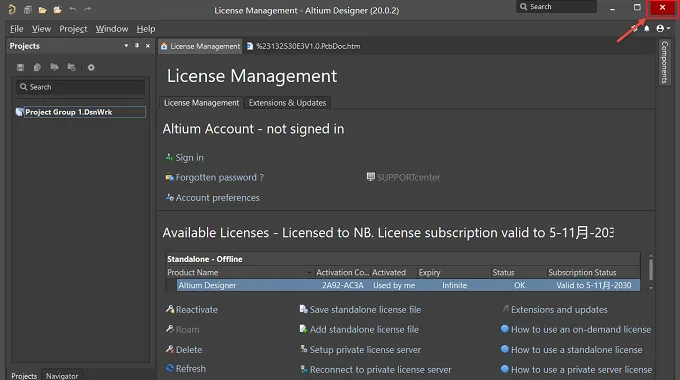This screenshot has height=380, width=680.
Task: Click the Reactivate link
Action: [196, 309]
